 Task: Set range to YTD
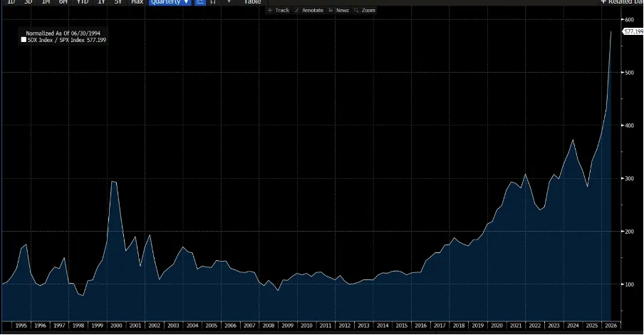(83, 2)
